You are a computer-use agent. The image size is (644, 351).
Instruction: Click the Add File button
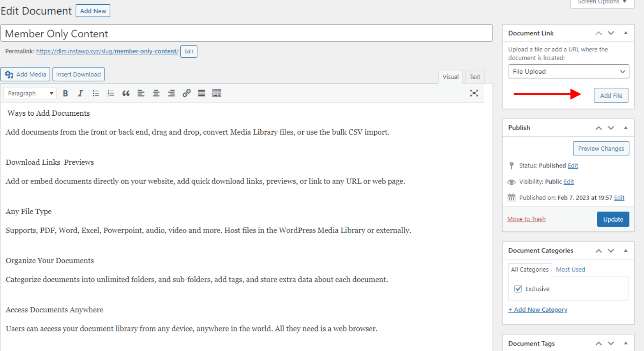611,96
